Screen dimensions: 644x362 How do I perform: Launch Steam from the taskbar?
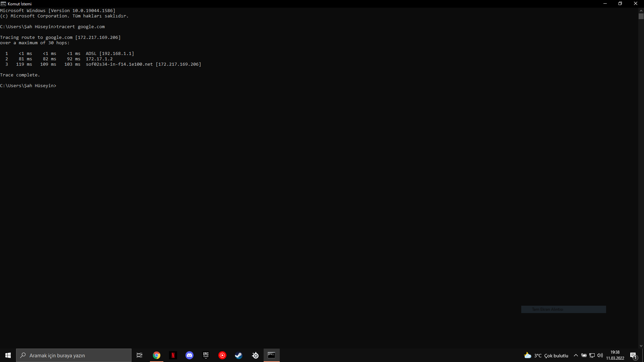pos(238,355)
